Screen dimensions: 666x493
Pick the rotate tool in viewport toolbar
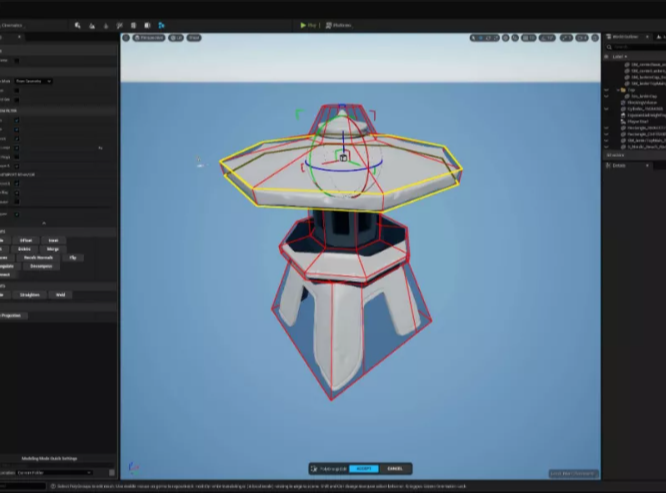(x=488, y=38)
